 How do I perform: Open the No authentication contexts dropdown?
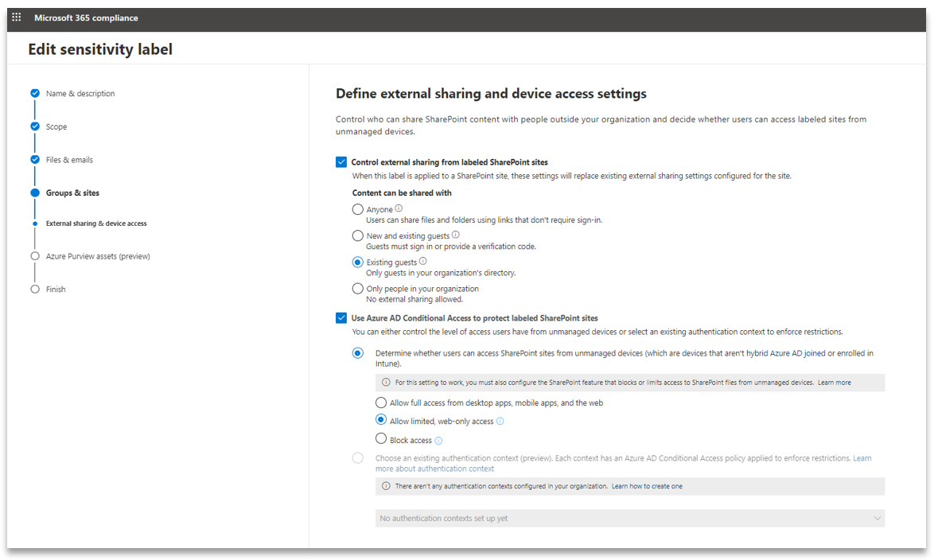pos(630,518)
